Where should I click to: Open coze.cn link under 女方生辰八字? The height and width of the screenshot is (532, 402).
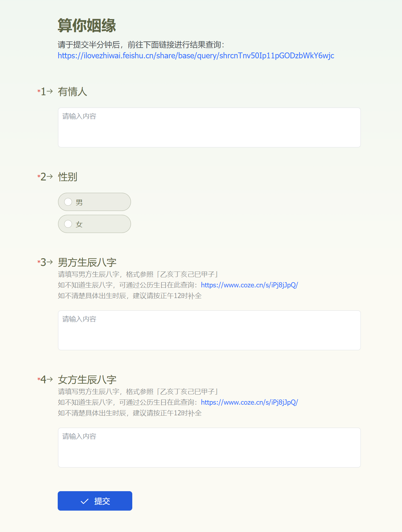pos(249,402)
